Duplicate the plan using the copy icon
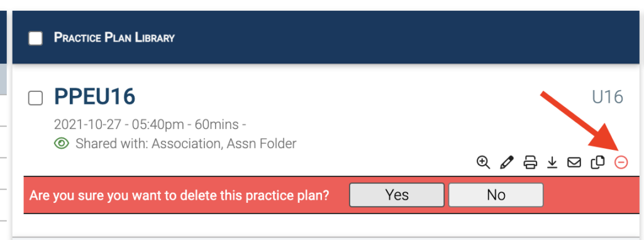The height and width of the screenshot is (240, 644). click(x=597, y=162)
